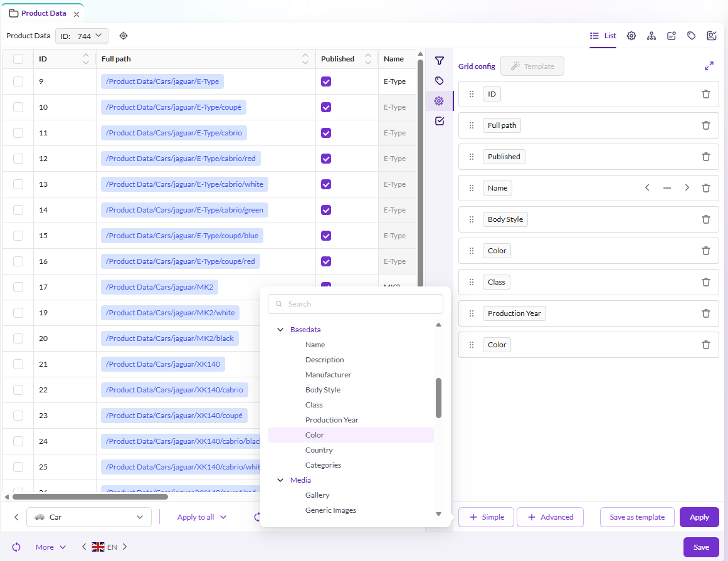Viewport: 728px width, 561px height.
Task: Toggle Published checkbox for ID 16
Action: 326,261
